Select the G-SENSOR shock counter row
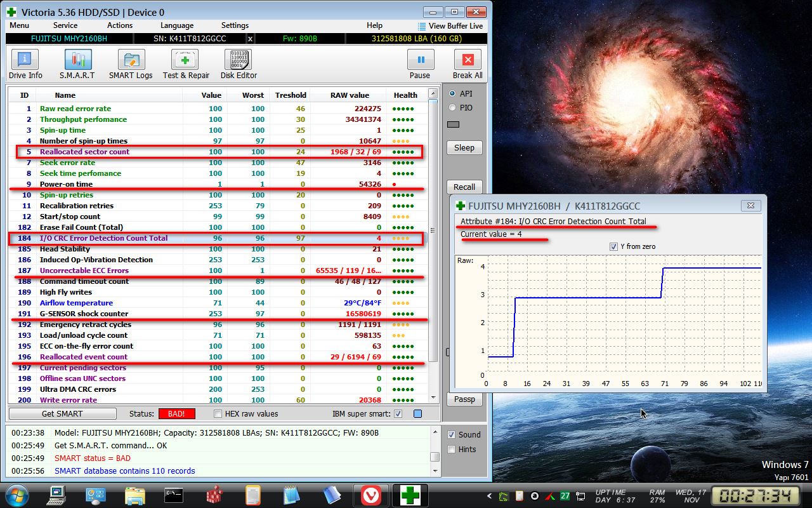 [219, 314]
